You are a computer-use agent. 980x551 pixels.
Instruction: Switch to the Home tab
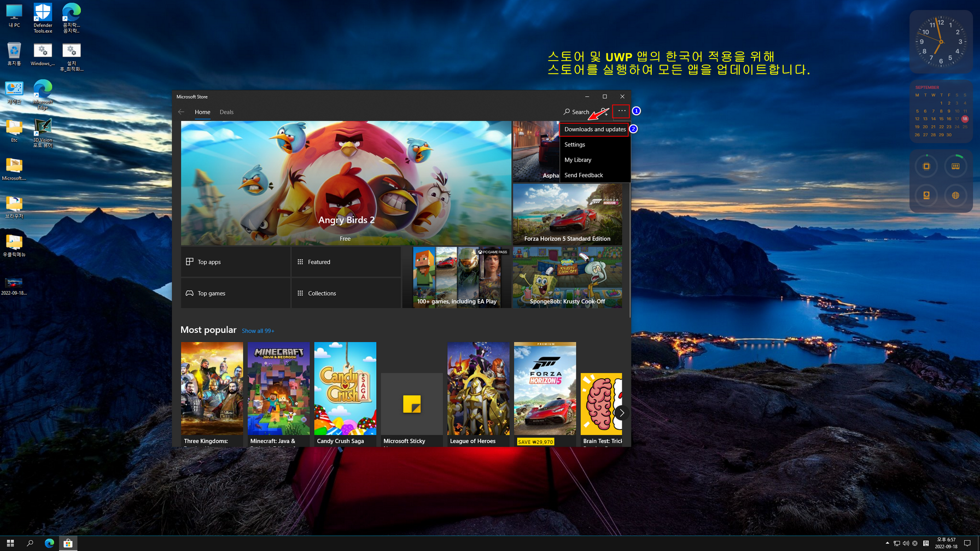(x=202, y=112)
